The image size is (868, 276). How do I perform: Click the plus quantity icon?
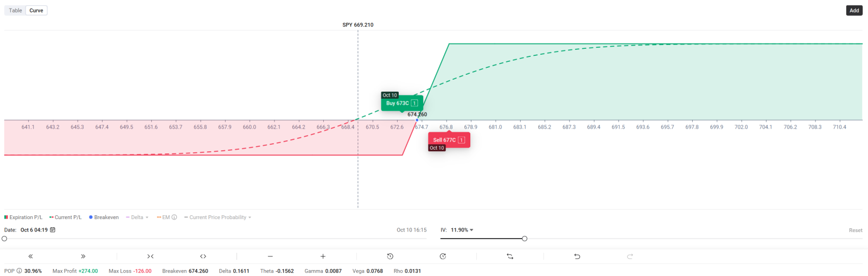pyautogui.click(x=323, y=256)
